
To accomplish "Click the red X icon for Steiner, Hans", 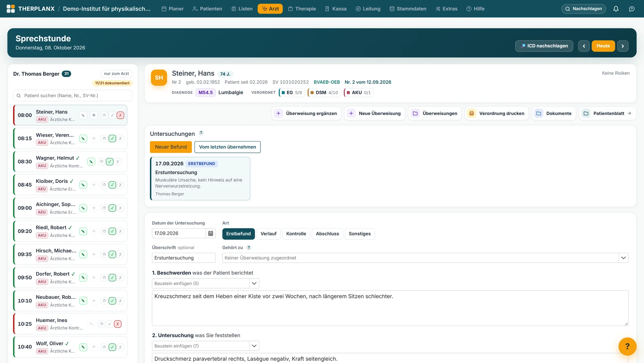I will click(x=120, y=115).
